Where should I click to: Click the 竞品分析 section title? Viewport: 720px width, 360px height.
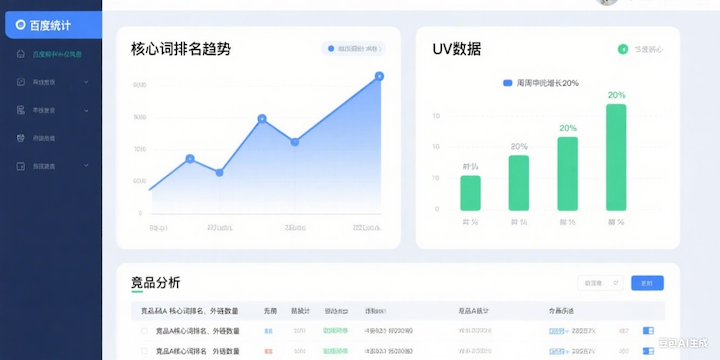[156, 282]
